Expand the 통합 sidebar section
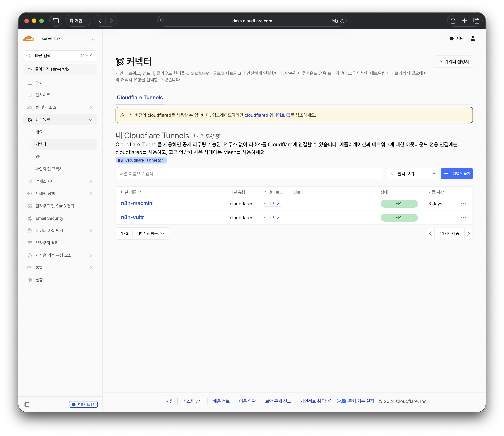This screenshot has height=436, width=504. coord(60,268)
